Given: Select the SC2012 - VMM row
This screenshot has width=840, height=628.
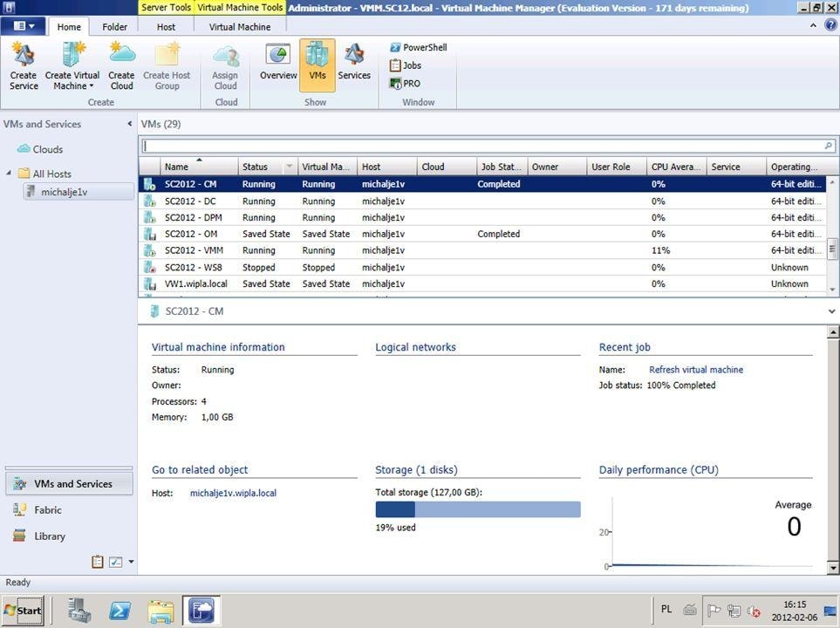Looking at the screenshot, I should point(192,250).
